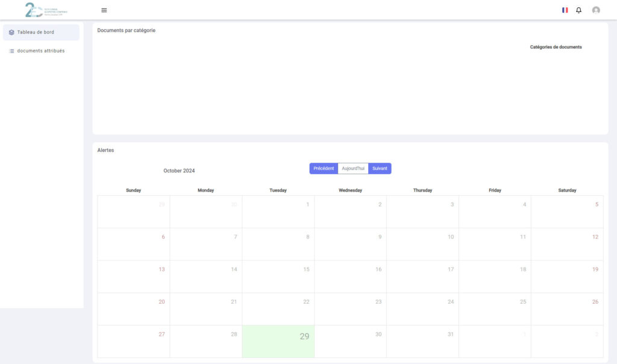Toggle the hamburger sidebar menu icon
Viewport: 617px width, 364px height.
(104, 10)
